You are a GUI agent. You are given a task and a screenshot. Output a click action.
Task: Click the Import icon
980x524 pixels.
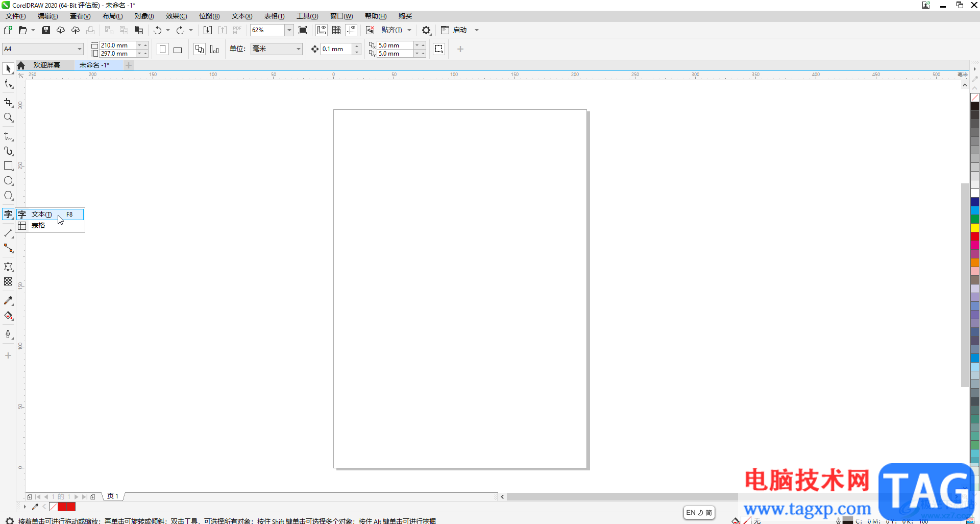pyautogui.click(x=208, y=30)
